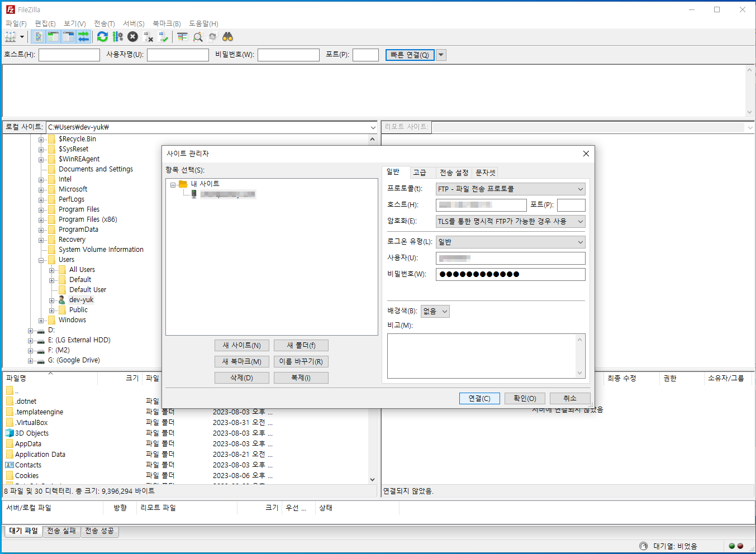Click the G: (Google Drive) drive icon
Image resolution: width=756 pixels, height=554 pixels.
41,360
